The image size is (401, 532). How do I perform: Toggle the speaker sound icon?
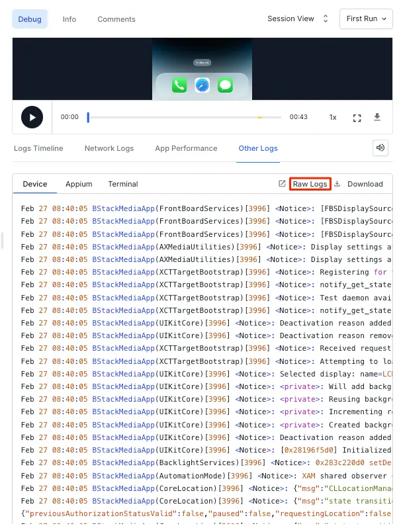click(x=380, y=148)
